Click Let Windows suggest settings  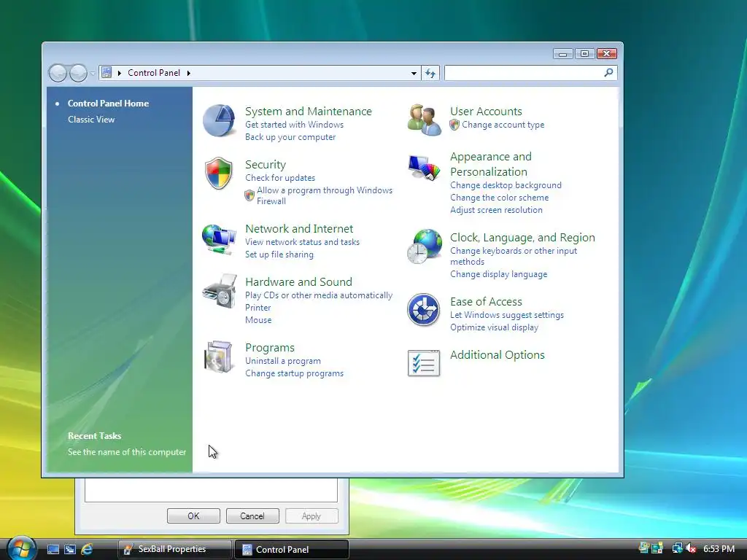(x=507, y=315)
